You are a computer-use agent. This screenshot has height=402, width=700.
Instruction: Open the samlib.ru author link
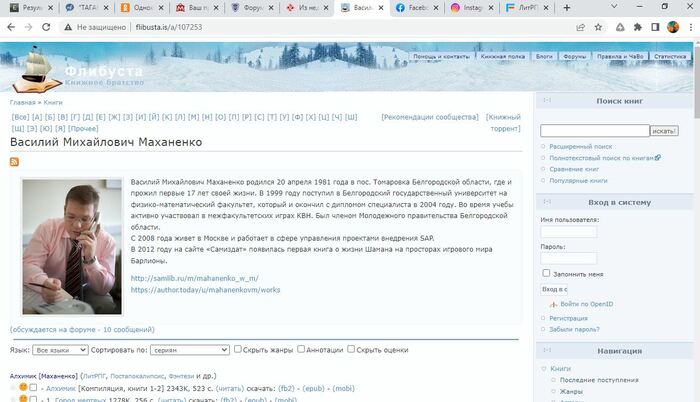coord(194,278)
